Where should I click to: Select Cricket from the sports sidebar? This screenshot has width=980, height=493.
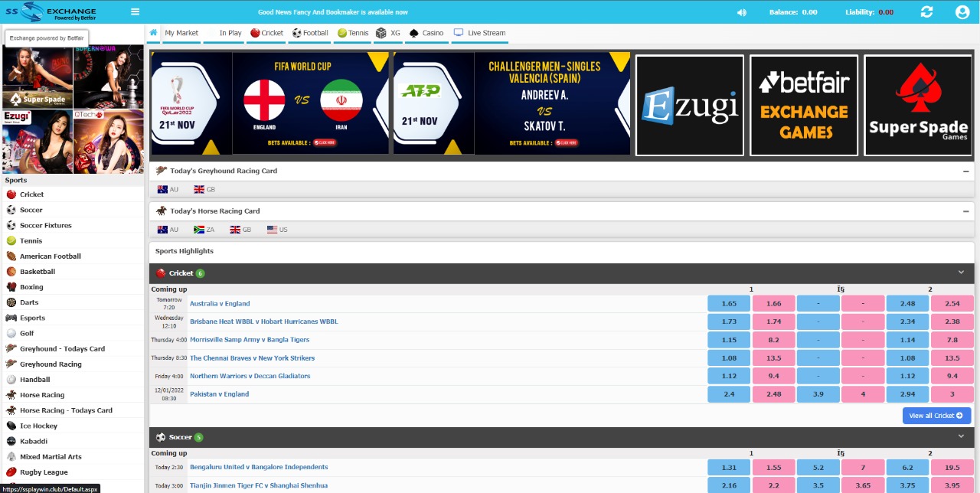point(31,194)
